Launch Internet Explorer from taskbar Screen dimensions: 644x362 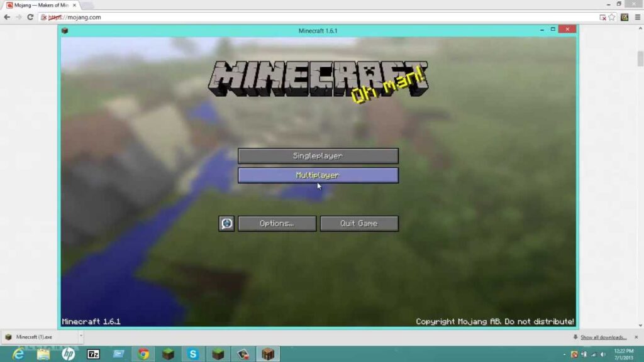18,354
